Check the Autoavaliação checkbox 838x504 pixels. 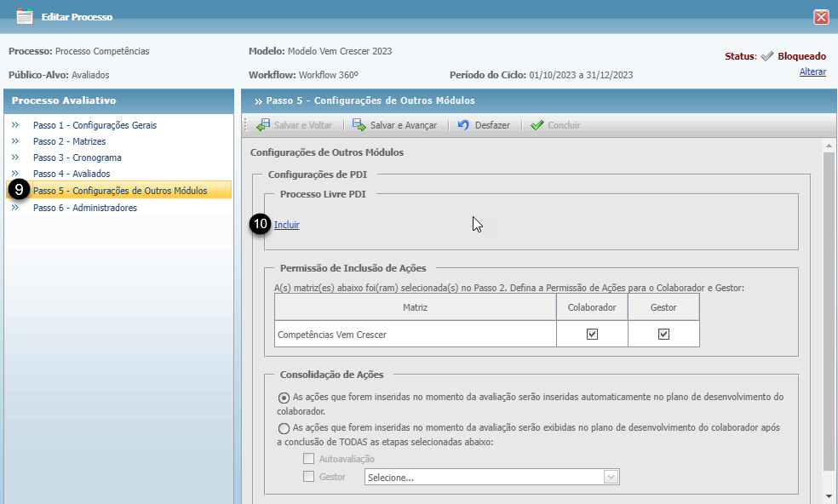(x=308, y=459)
